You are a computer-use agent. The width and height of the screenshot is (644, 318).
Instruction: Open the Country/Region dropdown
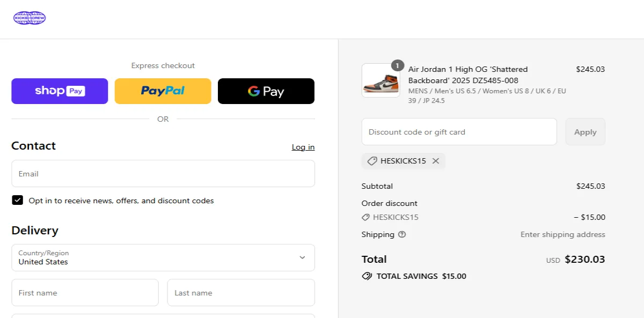(x=163, y=258)
